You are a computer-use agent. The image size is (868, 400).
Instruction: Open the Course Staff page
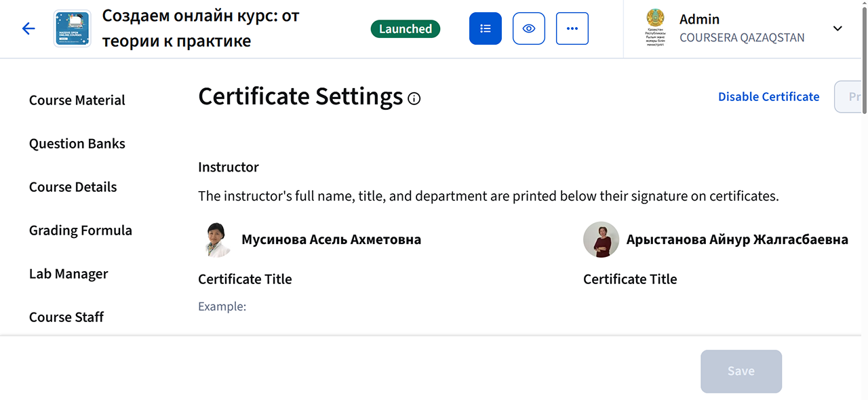coord(66,317)
